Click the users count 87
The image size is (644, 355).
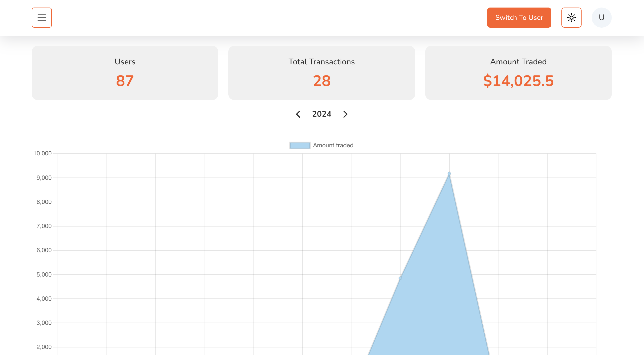125,81
